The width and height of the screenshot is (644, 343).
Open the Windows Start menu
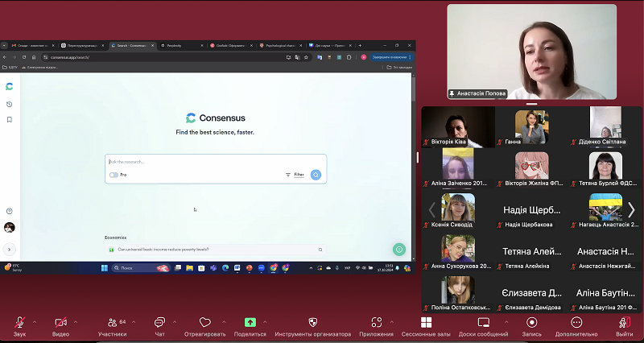click(105, 268)
